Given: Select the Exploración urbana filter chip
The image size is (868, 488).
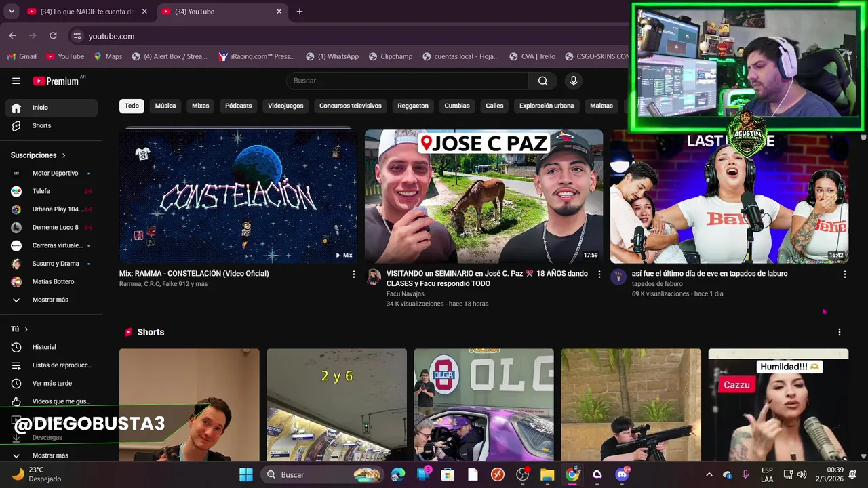Looking at the screenshot, I should coord(547,106).
